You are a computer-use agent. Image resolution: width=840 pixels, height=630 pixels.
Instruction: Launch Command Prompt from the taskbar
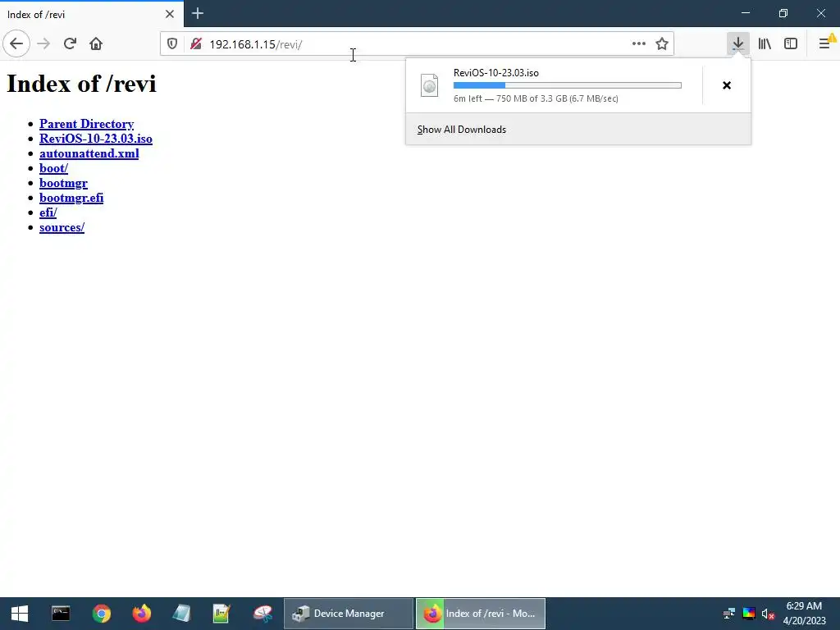(x=61, y=614)
